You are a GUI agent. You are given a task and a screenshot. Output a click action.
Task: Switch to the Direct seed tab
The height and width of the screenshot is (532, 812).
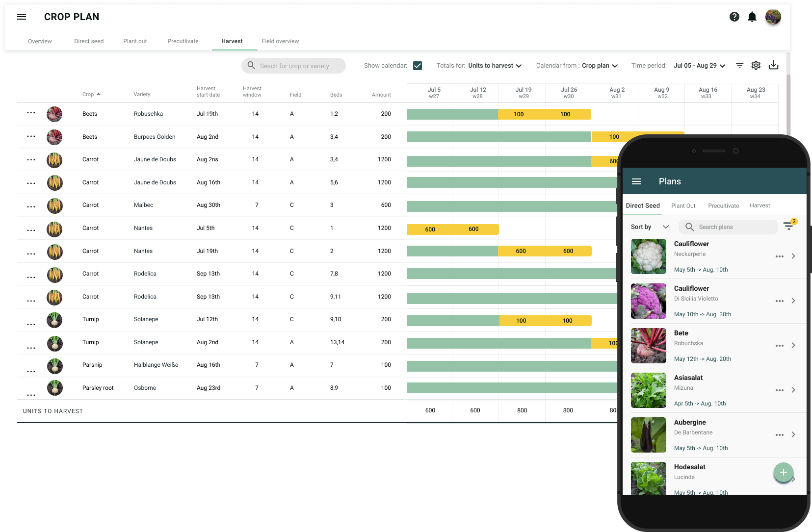89,41
